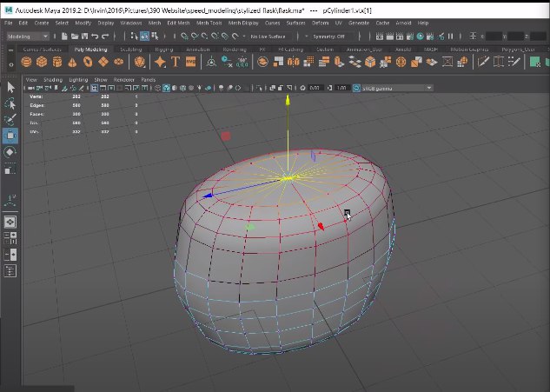Click the No Live Surface field
The image size is (550, 392).
(x=267, y=37)
